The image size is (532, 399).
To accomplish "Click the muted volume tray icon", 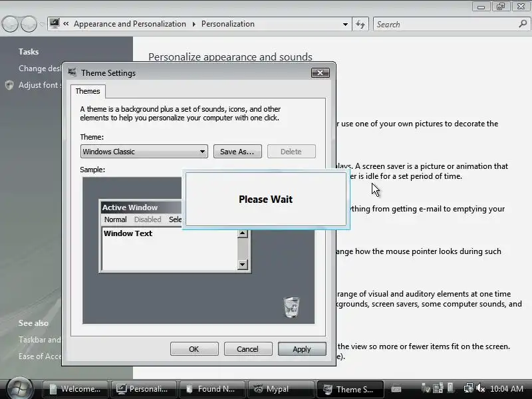I will click(x=480, y=388).
